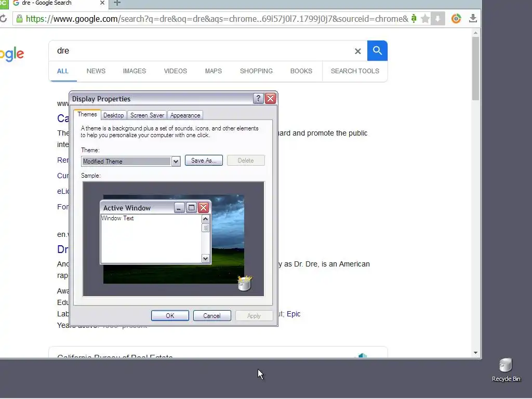This screenshot has height=399, width=532.
Task: Click the page scrollbar down arrow
Action: point(476,353)
